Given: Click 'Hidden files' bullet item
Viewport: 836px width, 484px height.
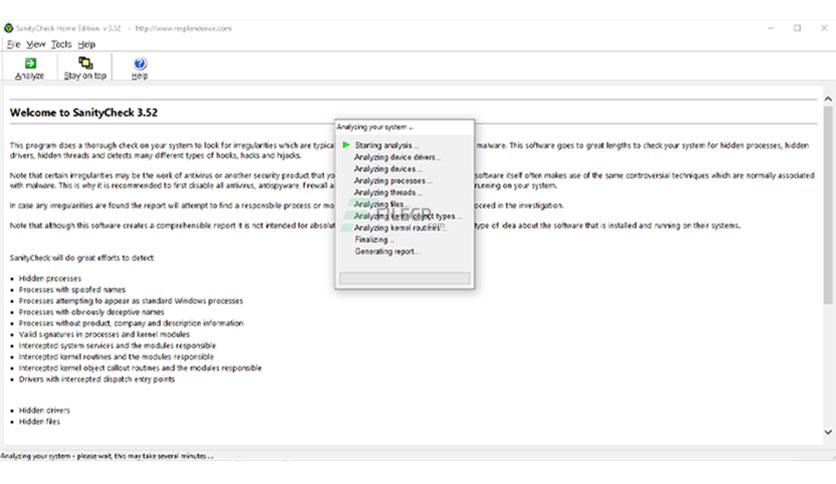Looking at the screenshot, I should coord(39,421).
